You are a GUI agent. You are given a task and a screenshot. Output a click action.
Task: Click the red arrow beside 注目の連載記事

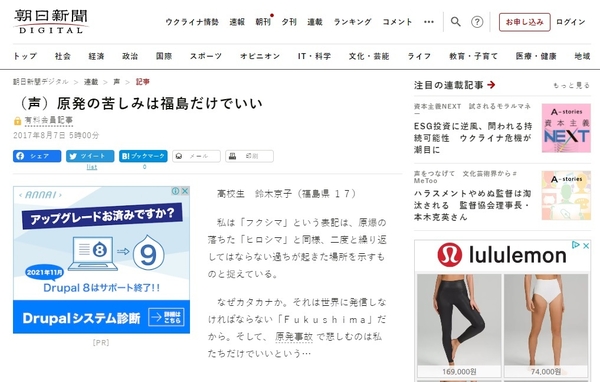[492, 85]
